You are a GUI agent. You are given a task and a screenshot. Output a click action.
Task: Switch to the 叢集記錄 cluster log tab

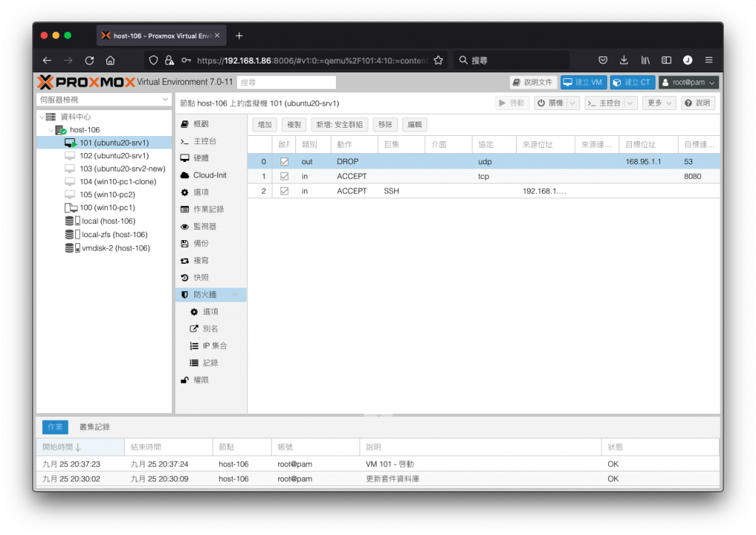(94, 427)
